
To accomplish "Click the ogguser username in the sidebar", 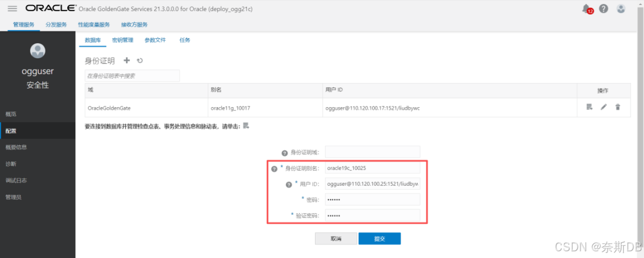I will coord(38,71).
